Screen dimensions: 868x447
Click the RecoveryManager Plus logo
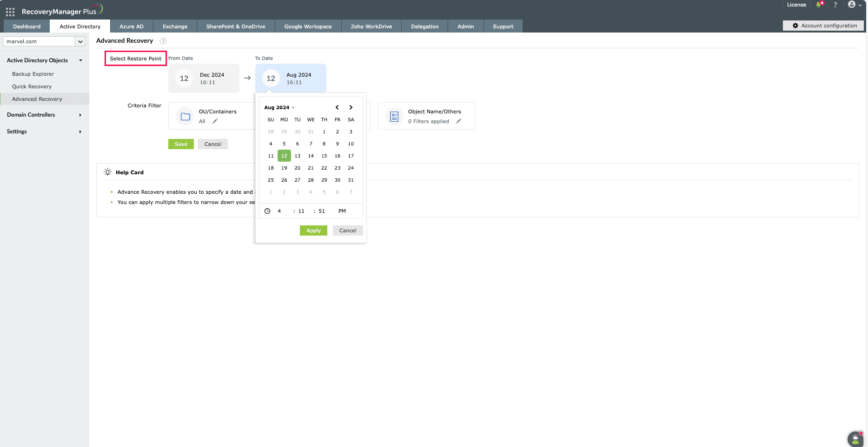click(62, 10)
